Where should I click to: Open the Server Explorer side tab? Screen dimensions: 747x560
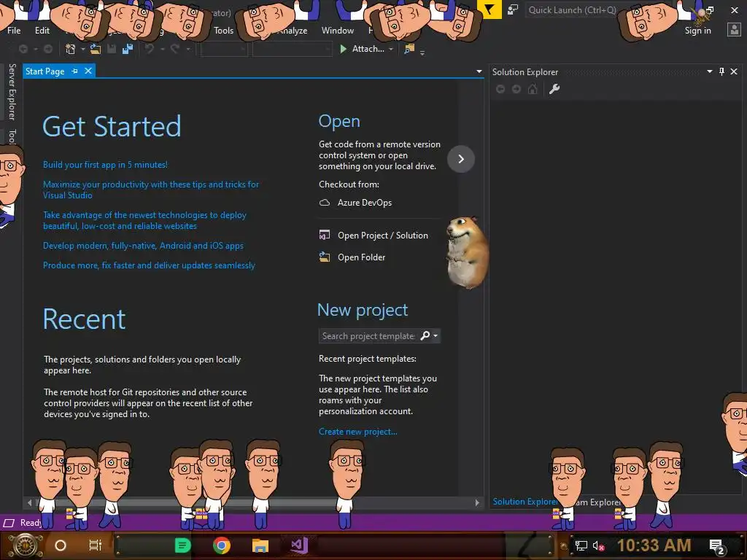coord(12,92)
